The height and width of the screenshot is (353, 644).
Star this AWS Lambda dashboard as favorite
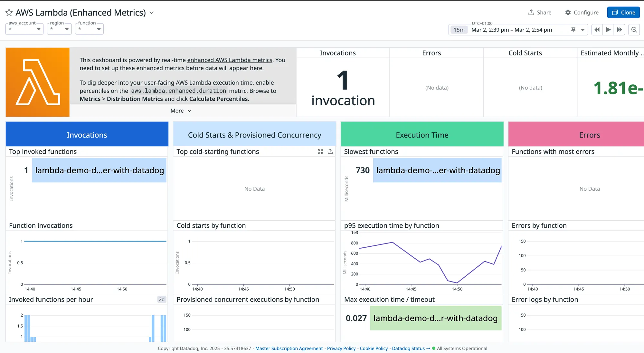pos(9,13)
